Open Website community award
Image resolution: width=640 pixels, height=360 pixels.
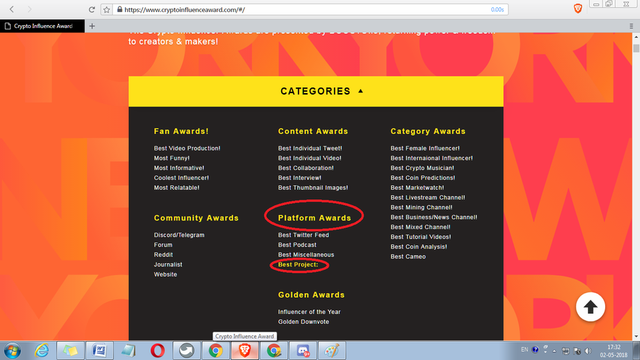coord(165,274)
